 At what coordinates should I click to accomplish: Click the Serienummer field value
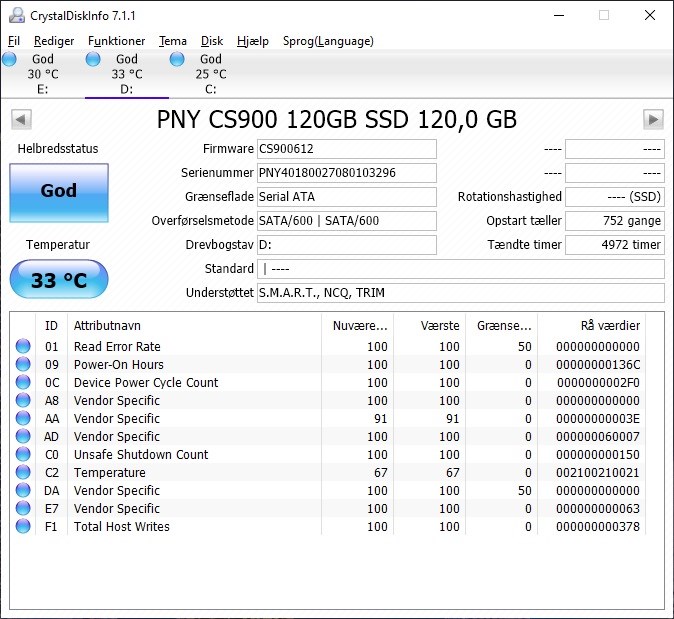tap(347, 173)
